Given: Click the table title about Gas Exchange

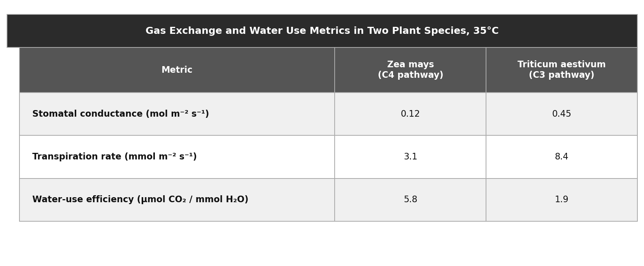Looking at the screenshot, I should [x=321, y=31].
